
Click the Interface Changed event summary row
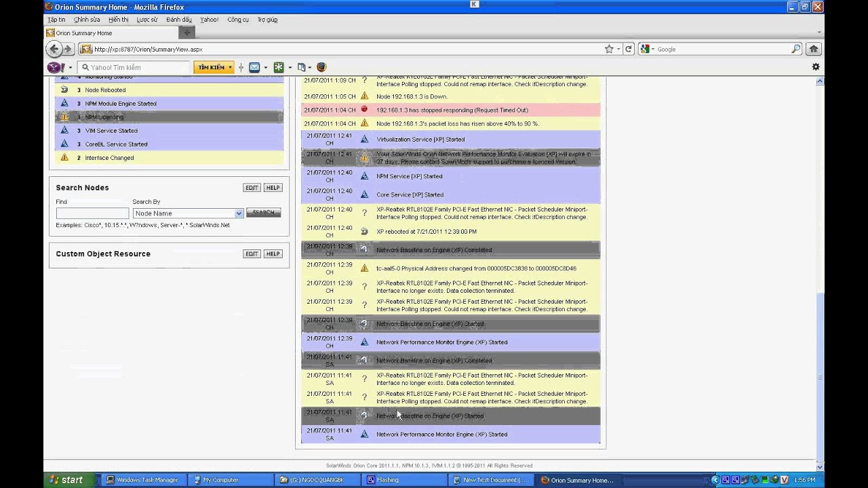coord(169,157)
